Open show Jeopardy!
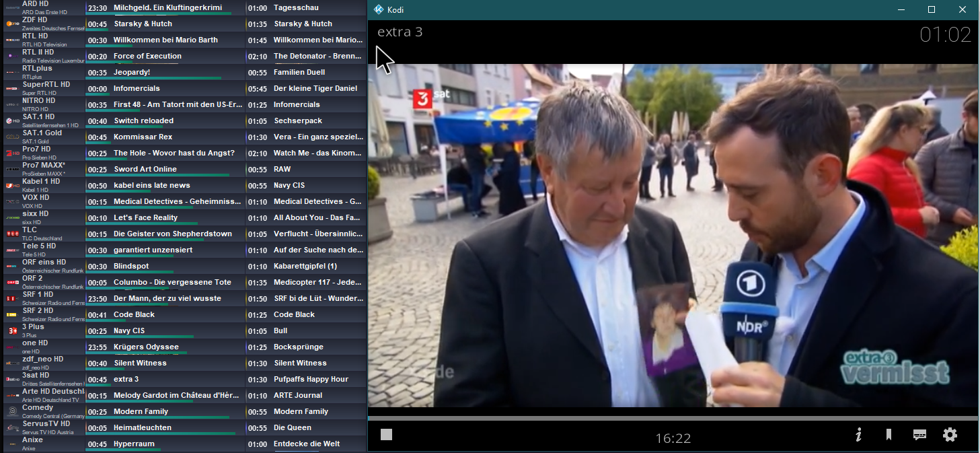The height and width of the screenshot is (453, 980). (x=132, y=72)
